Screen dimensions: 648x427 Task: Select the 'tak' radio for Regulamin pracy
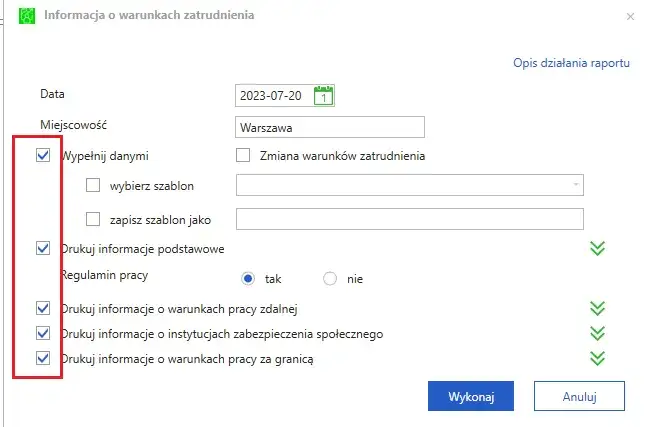click(248, 279)
